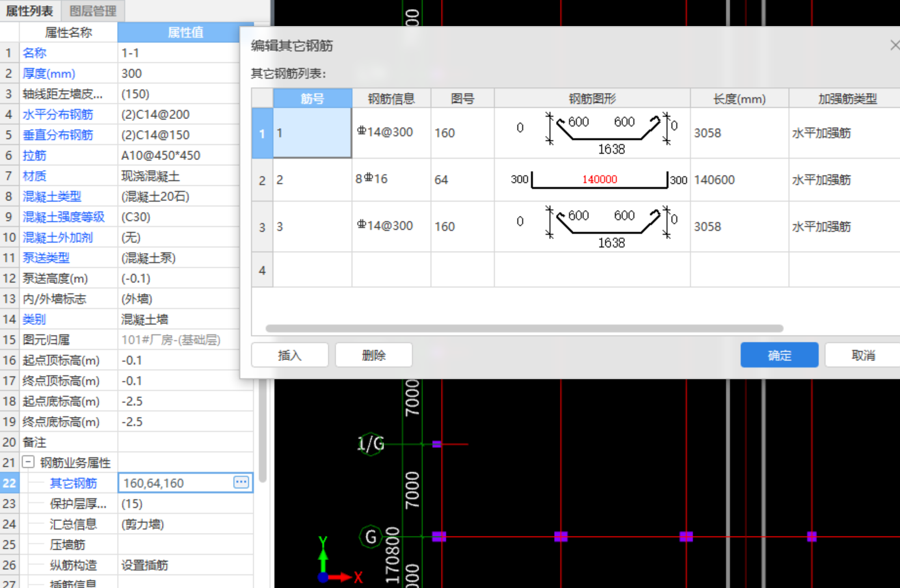Click the 泵送类型 property name

tap(46, 258)
